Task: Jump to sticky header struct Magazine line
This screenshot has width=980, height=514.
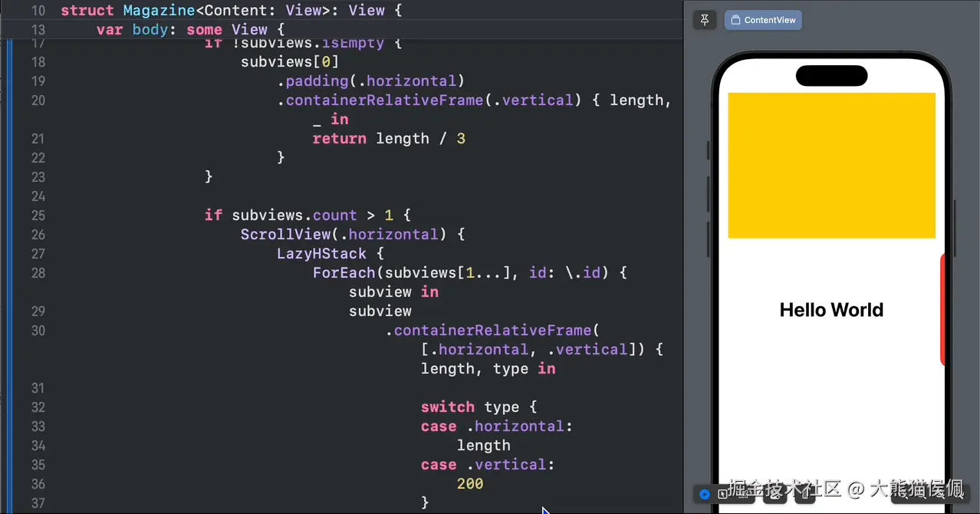Action: click(231, 11)
